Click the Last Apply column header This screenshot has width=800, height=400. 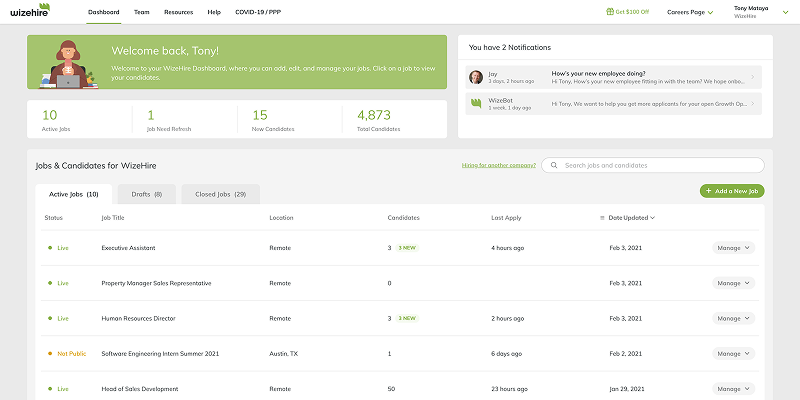[x=506, y=218]
